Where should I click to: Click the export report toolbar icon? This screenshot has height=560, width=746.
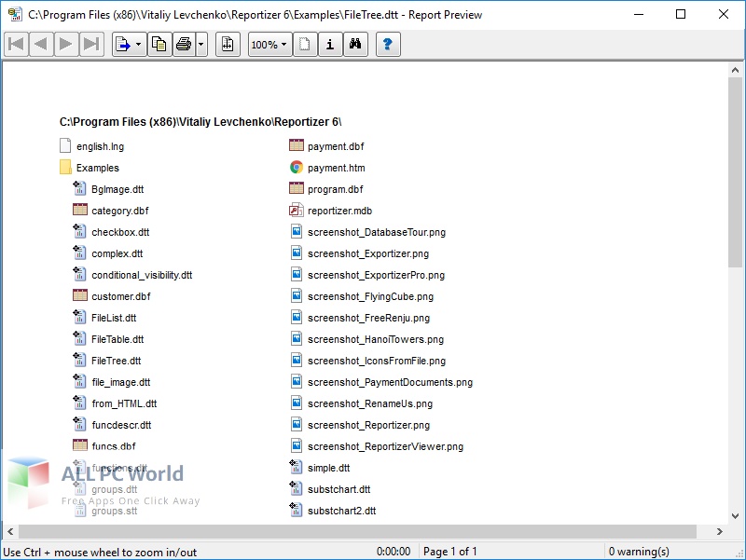(x=123, y=45)
